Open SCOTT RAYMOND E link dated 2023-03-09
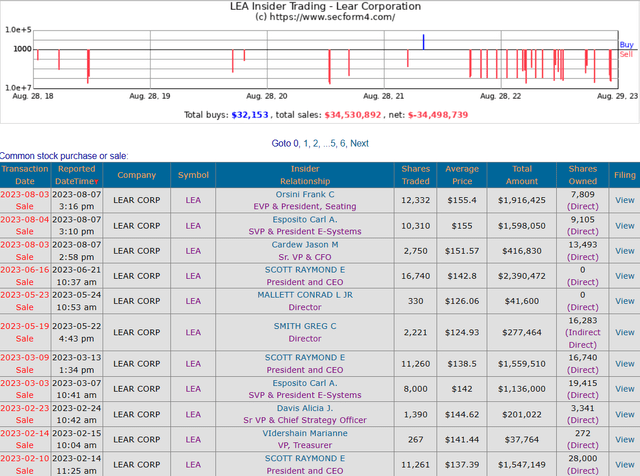Screen dimensions: 640x476 [305, 358]
